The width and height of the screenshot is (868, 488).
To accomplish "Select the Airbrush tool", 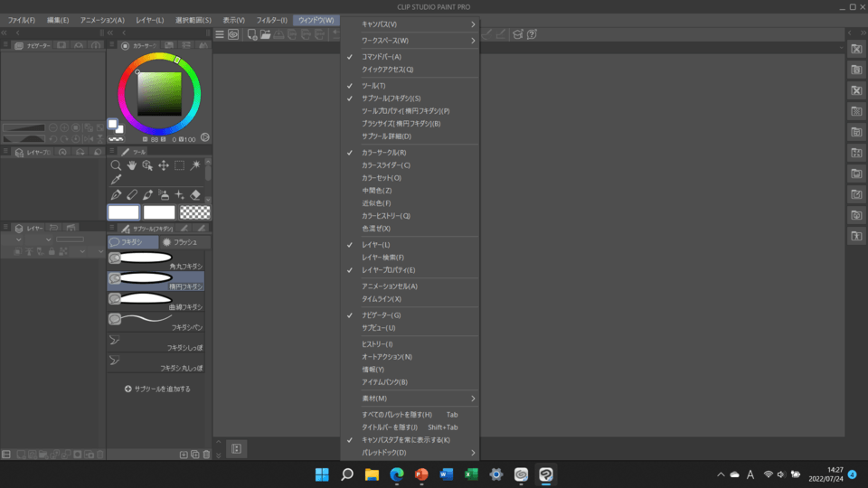I will point(164,195).
